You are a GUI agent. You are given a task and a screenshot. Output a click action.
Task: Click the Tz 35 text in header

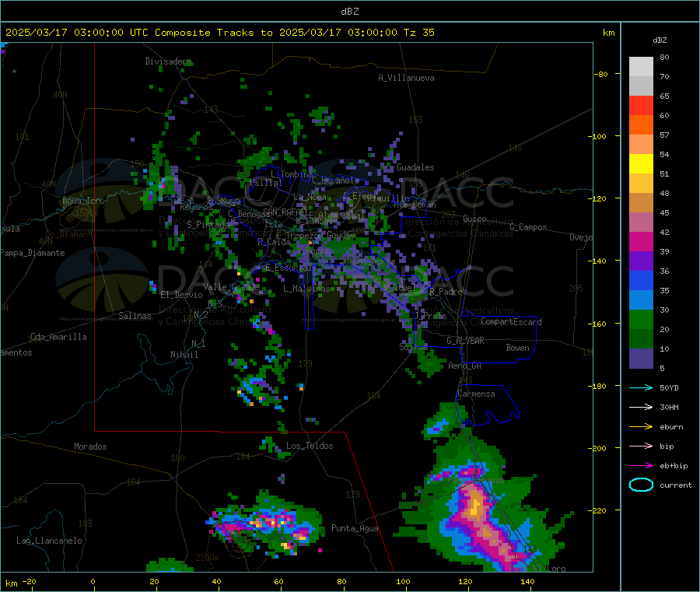pos(418,33)
